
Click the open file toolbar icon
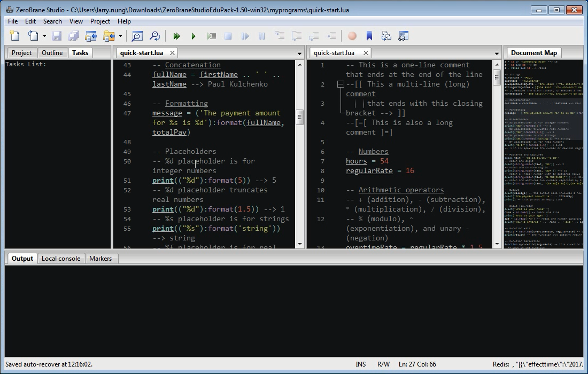33,36
